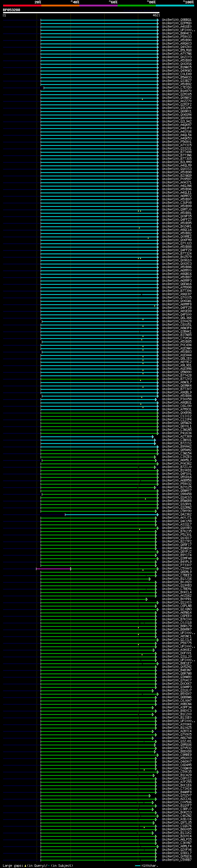
Task: Open hit UniRef100_Q3DCL7
Action: coord(176,853)
